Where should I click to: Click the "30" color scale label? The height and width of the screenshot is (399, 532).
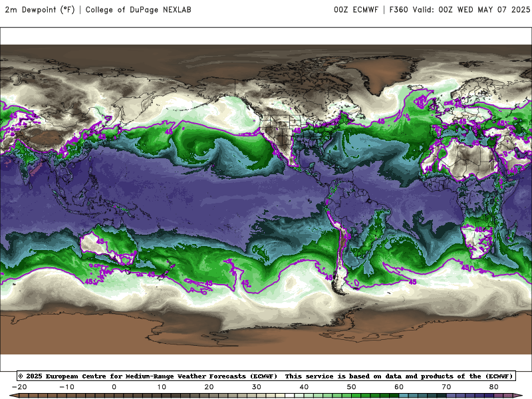click(257, 387)
